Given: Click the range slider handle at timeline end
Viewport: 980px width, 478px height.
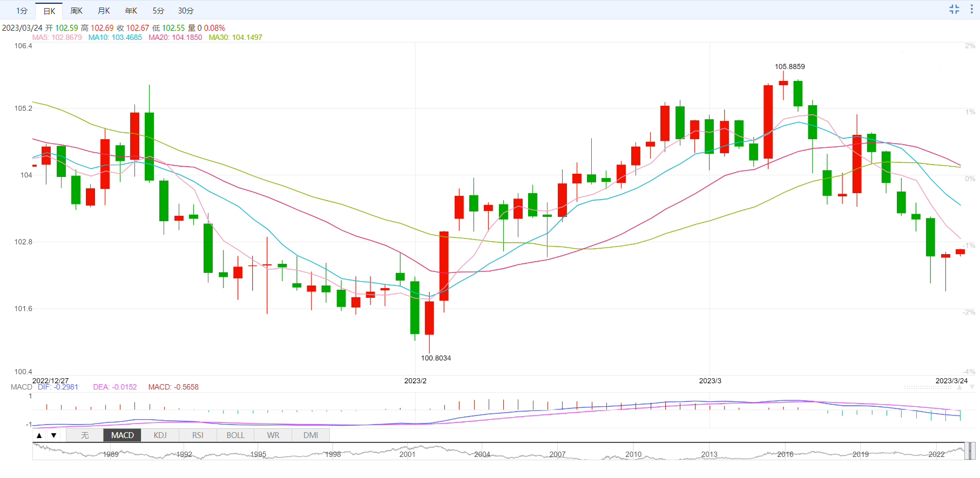Looking at the screenshot, I should [970, 451].
